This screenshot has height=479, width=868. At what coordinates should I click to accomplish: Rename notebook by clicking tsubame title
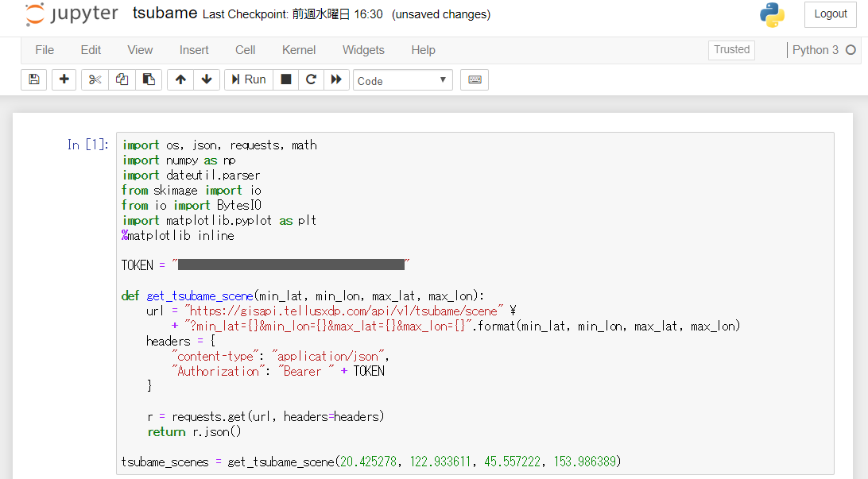pos(165,14)
